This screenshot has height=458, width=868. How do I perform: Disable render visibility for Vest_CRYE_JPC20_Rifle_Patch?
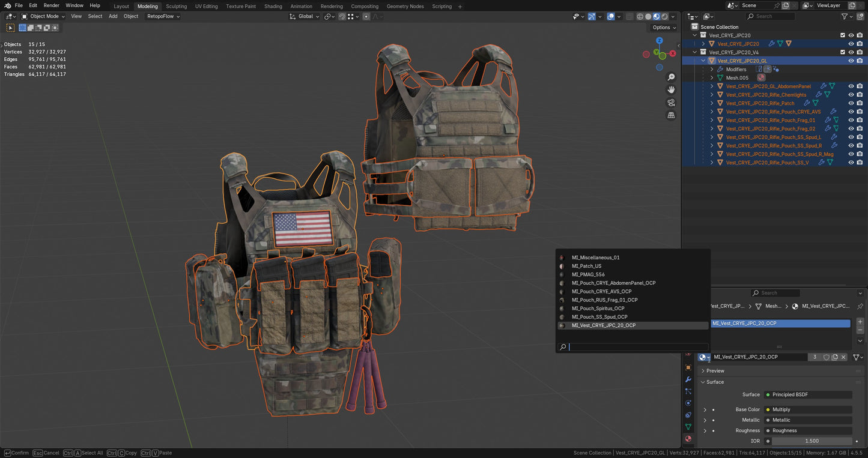point(860,103)
